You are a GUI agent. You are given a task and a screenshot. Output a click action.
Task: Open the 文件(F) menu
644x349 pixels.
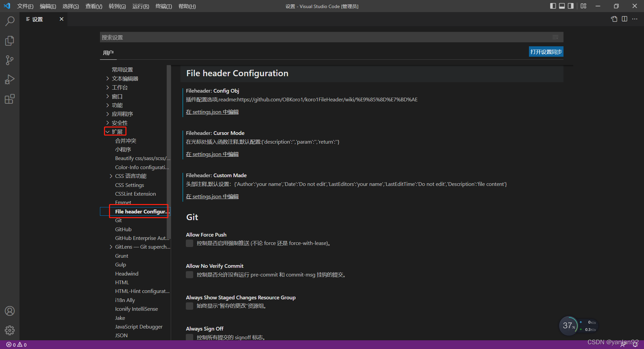coord(25,6)
